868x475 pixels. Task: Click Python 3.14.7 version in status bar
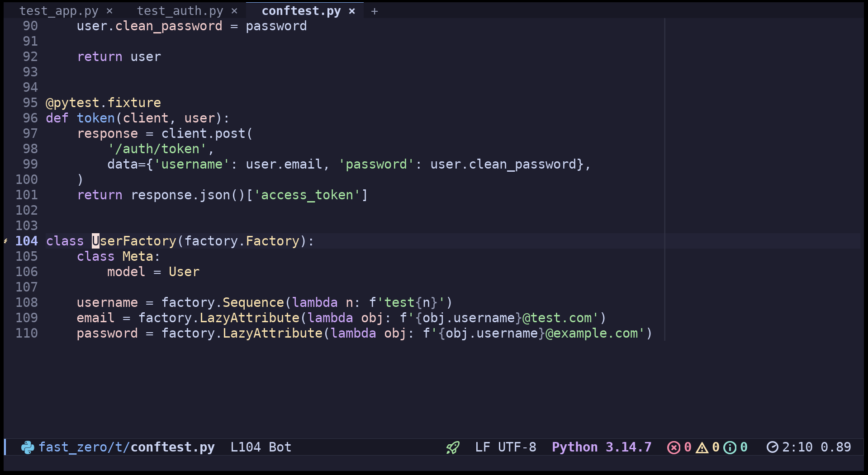pos(602,447)
